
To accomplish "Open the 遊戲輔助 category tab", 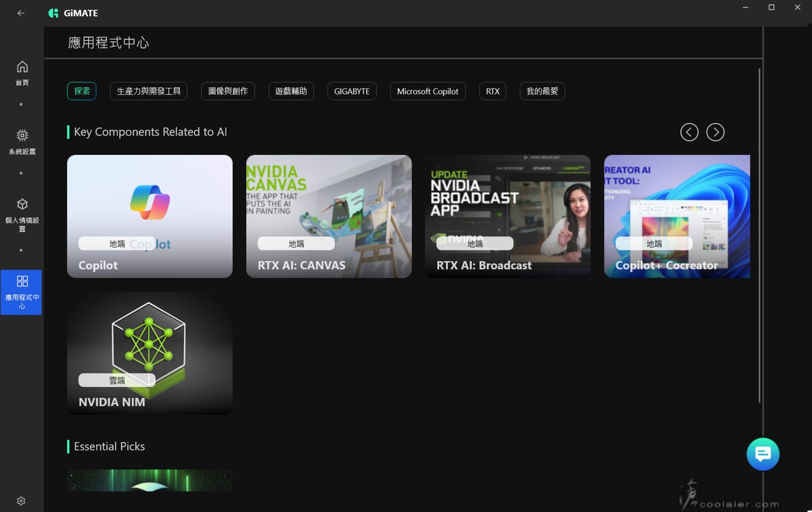I will point(291,91).
